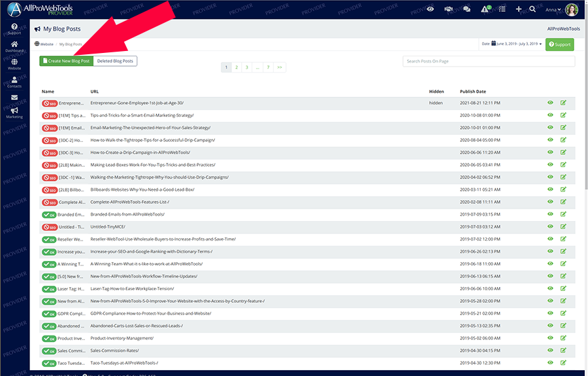
Task: Open the Anna user dropdown
Action: (553, 10)
